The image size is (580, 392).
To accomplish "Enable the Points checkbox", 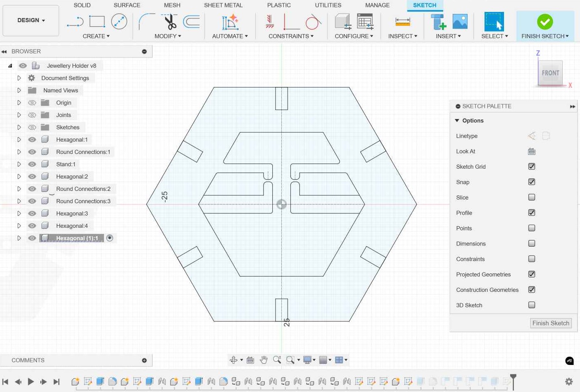I will (x=532, y=228).
